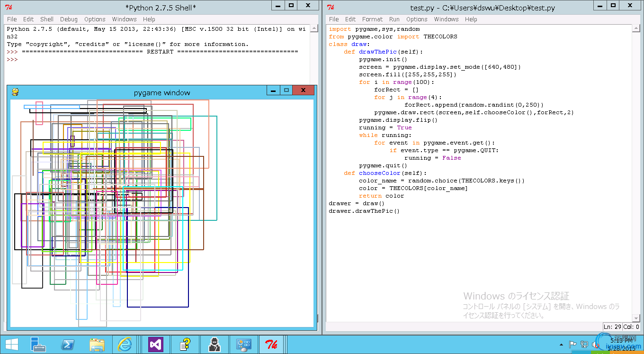This screenshot has height=354, width=644.
Task: Click the 'def drawThePic(self):' line
Action: pos(384,52)
